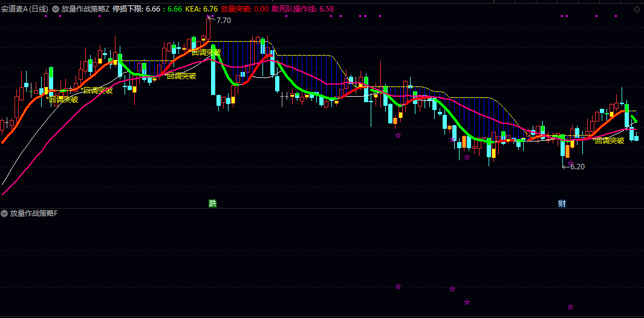Expand the 放量作战策略F indicator menu arrow
Viewport: 644px width, 318px height.
pos(4,213)
